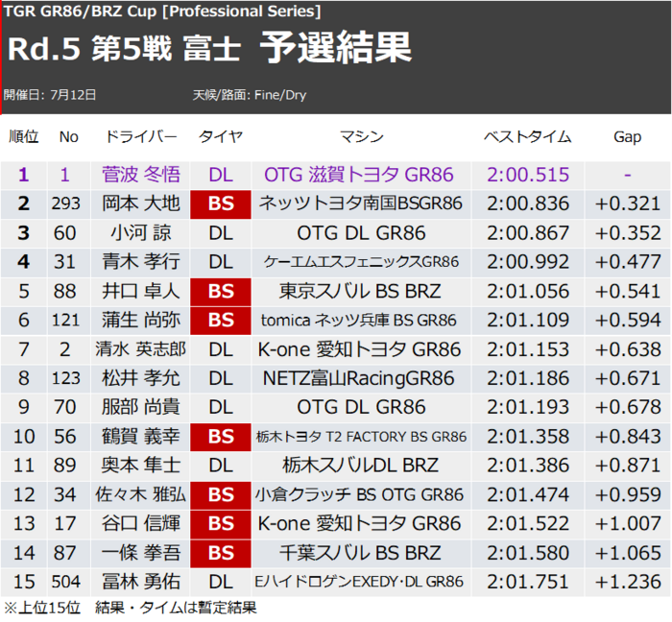Click car number 504
672x622 pixels.
[66, 582]
